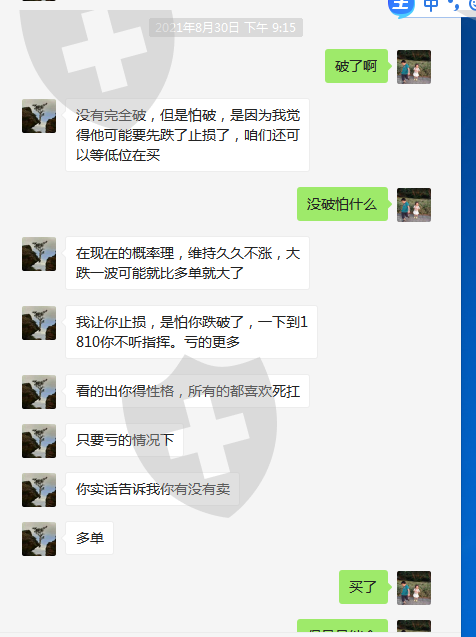
Task: Toggle the 中 Chinese input mode
Action: [x=431, y=5]
